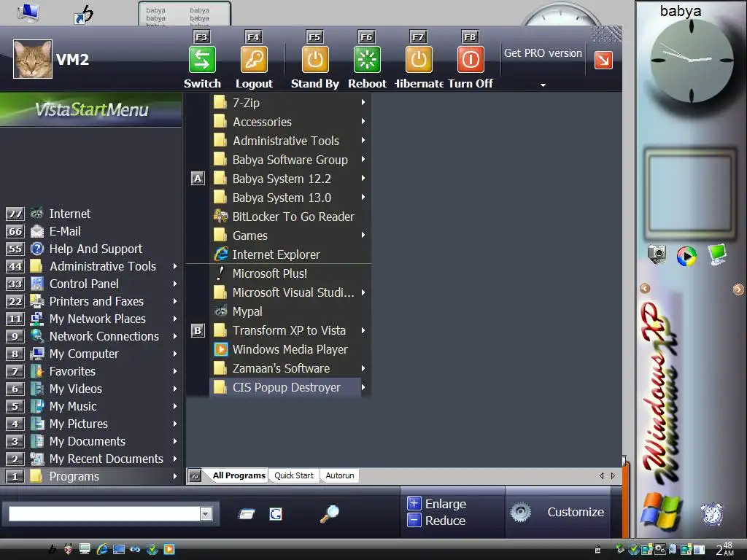747x560 pixels.
Task: Click the Customize gear icon
Action: 520,512
